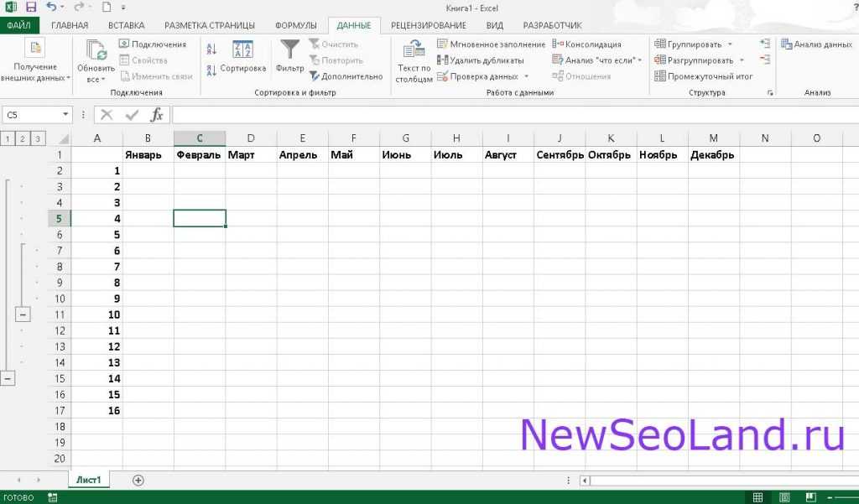Switch to the РАЗРАБОТЧИК tab
This screenshot has width=859, height=504.
[552, 25]
